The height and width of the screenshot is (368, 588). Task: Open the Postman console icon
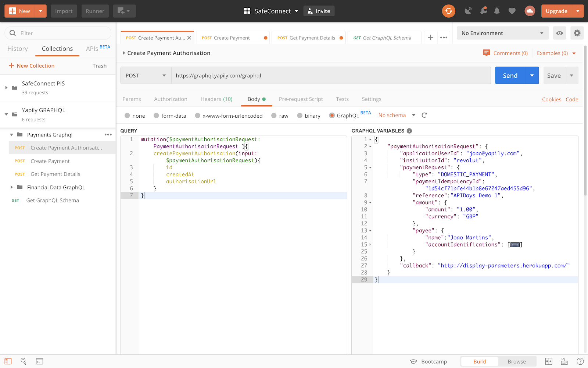(39, 361)
